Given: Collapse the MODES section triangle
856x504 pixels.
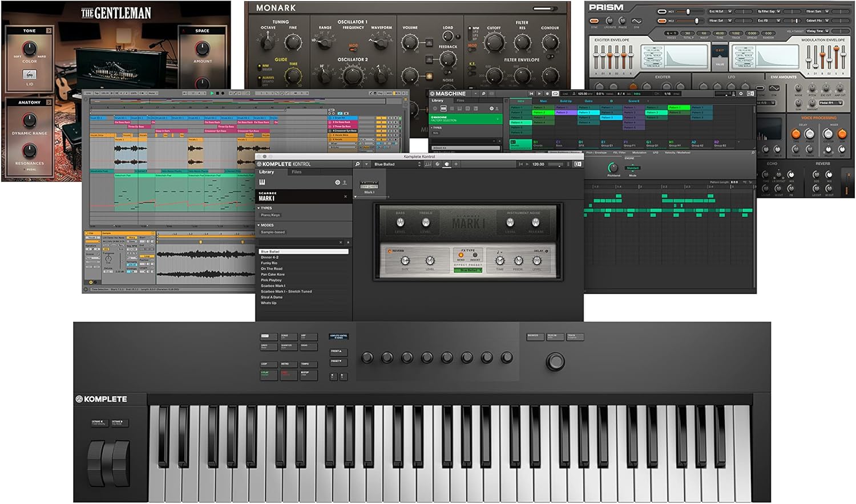Looking at the screenshot, I should 259,225.
